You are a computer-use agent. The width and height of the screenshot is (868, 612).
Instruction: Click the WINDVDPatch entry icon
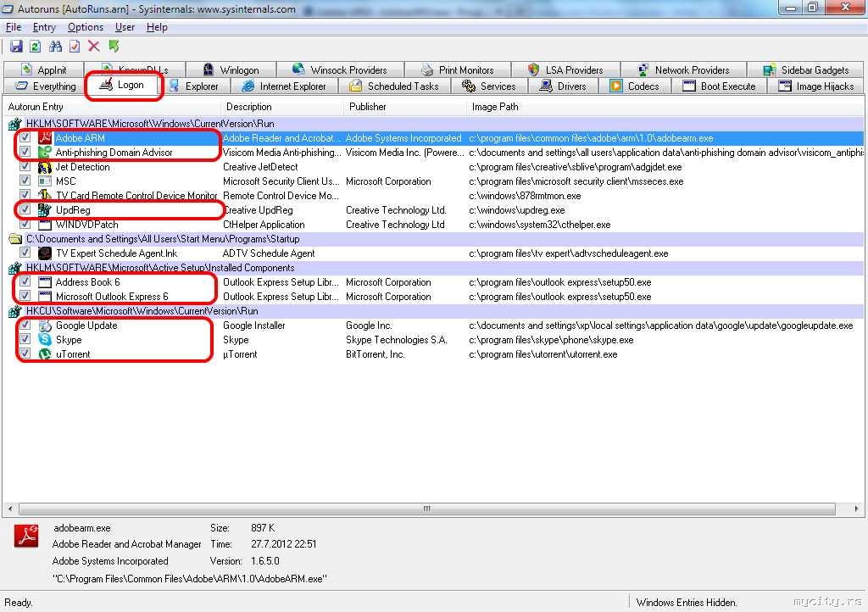click(45, 224)
